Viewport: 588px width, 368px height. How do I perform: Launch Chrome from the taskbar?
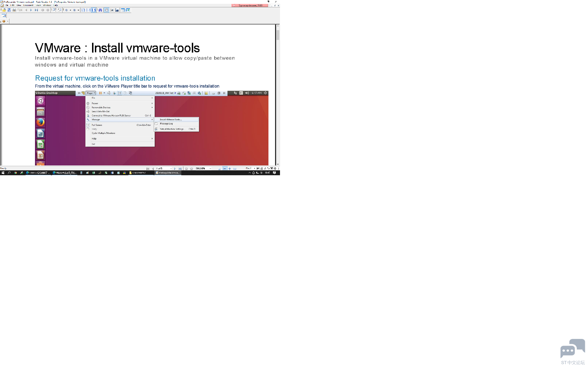[x=15, y=173]
